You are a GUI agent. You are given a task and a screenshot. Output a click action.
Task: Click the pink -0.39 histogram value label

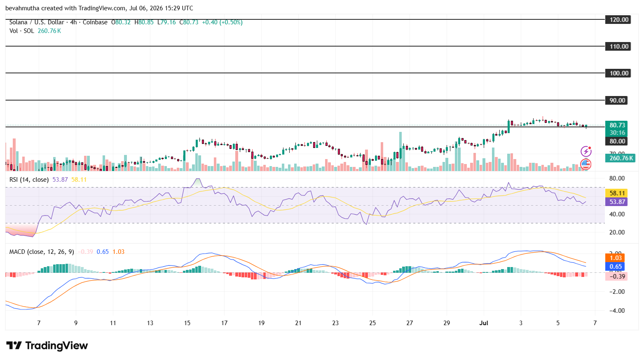click(616, 276)
